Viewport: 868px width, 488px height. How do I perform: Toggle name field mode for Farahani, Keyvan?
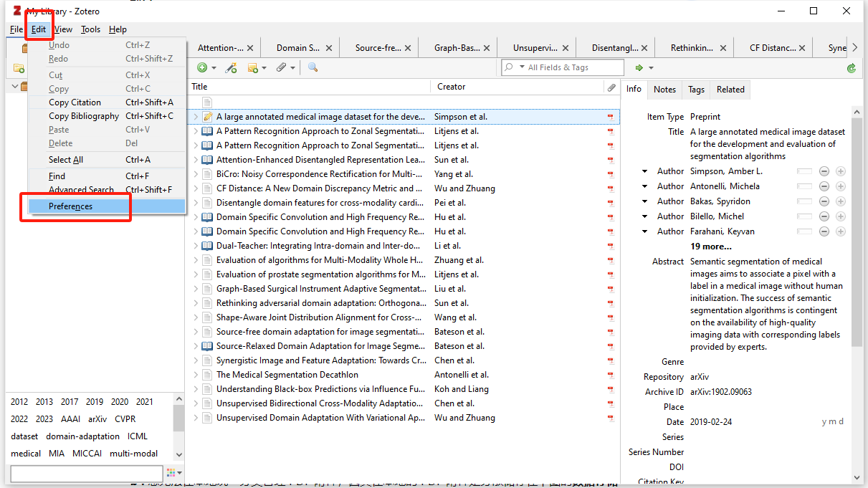[804, 231]
